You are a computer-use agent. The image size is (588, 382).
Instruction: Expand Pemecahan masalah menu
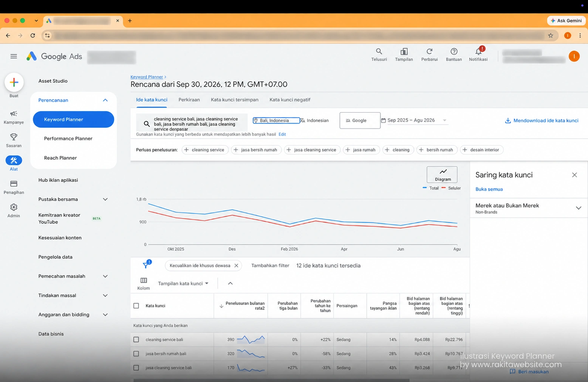tap(105, 276)
